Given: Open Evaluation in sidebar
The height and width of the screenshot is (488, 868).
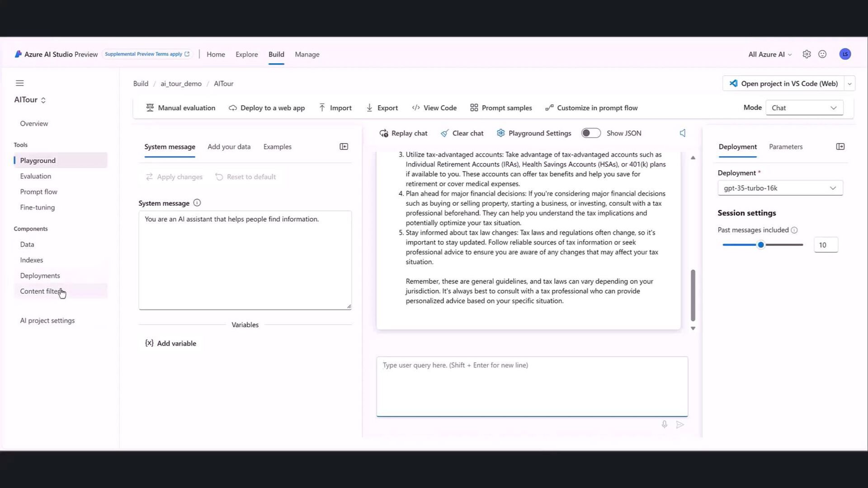Looking at the screenshot, I should pyautogui.click(x=61, y=176).
